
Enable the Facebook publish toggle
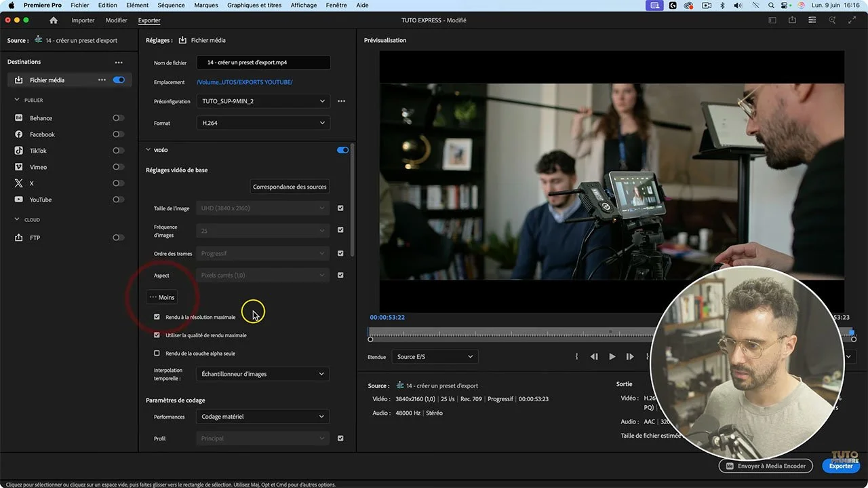119,134
